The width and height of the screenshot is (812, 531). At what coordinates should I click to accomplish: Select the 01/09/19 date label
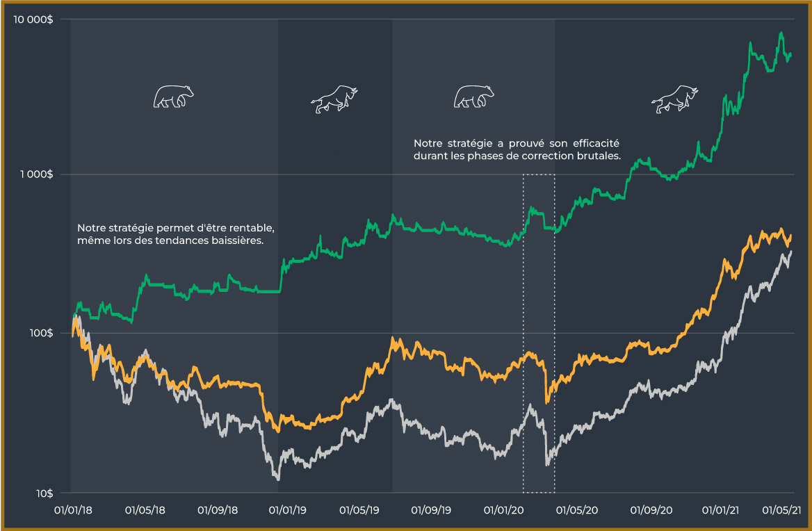(431, 509)
